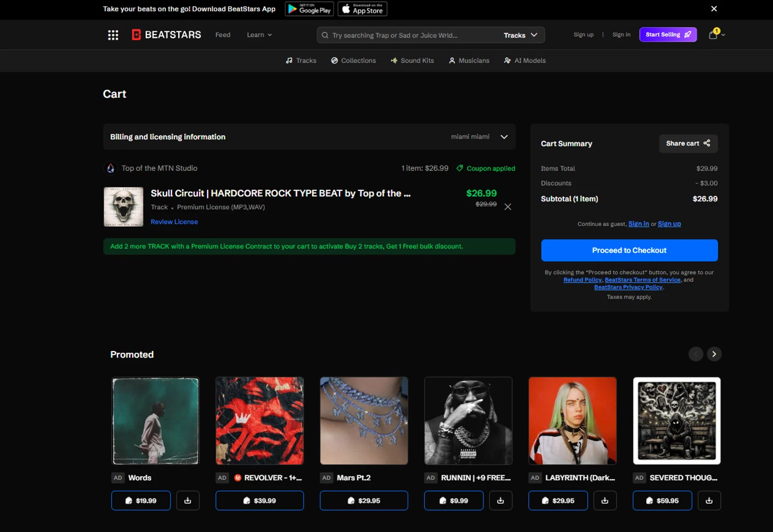The image size is (773, 532).
Task: Click the search magnifier icon
Action: pyautogui.click(x=325, y=35)
